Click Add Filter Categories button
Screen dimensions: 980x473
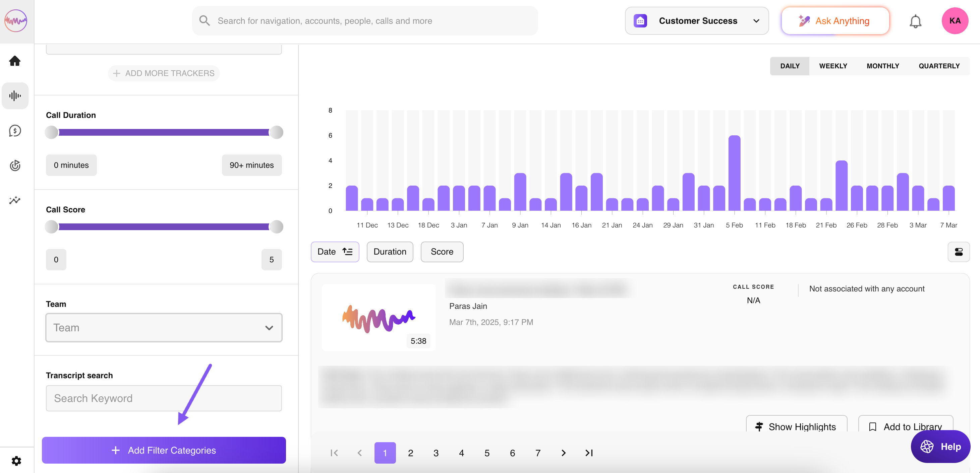point(164,450)
